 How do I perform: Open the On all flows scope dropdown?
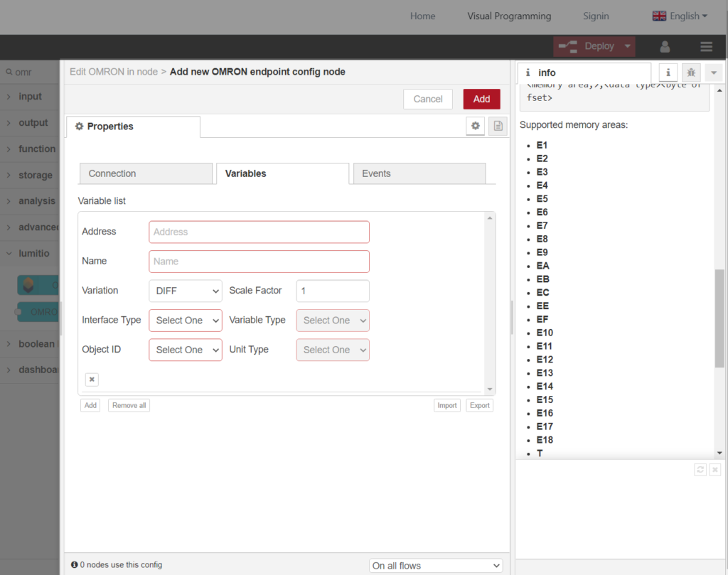(436, 566)
